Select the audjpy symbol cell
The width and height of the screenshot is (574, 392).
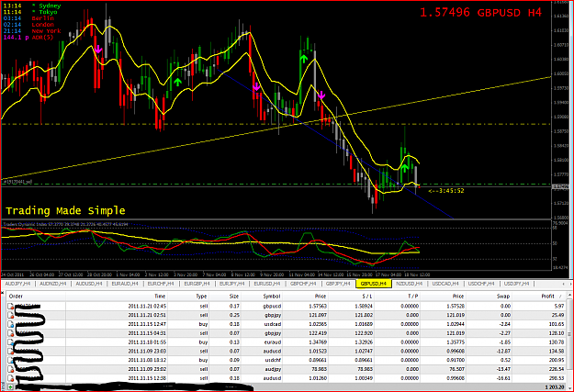click(x=273, y=369)
